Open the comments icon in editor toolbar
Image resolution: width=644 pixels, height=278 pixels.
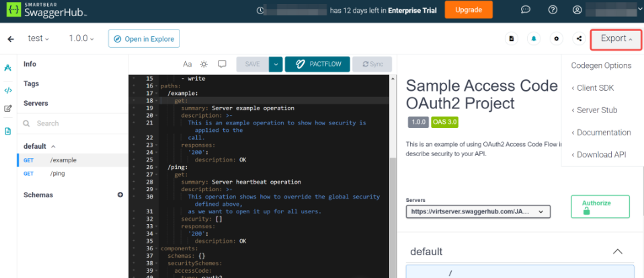(223, 64)
